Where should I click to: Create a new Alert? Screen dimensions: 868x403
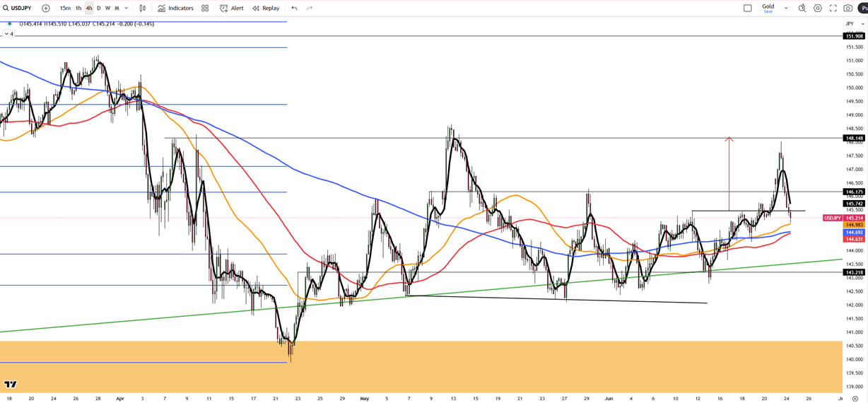pos(232,8)
